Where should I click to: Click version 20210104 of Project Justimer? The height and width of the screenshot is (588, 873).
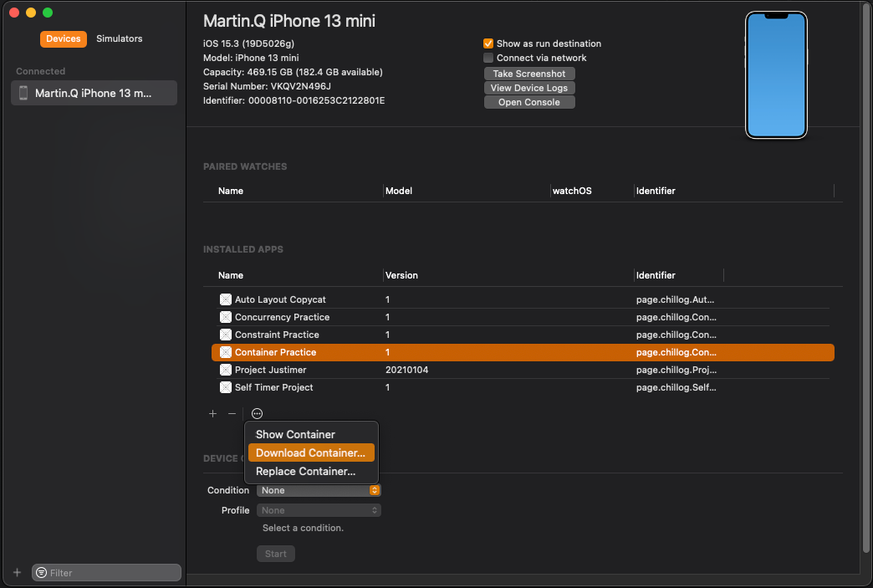(x=407, y=370)
